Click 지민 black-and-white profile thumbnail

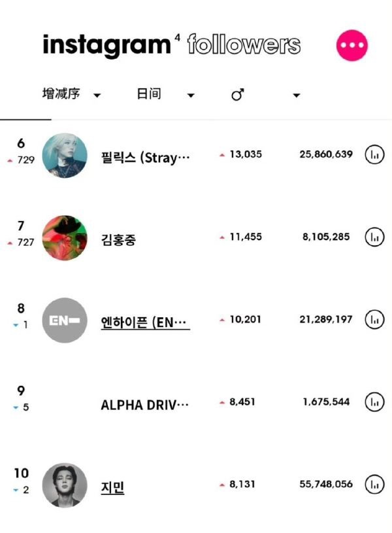tap(65, 485)
